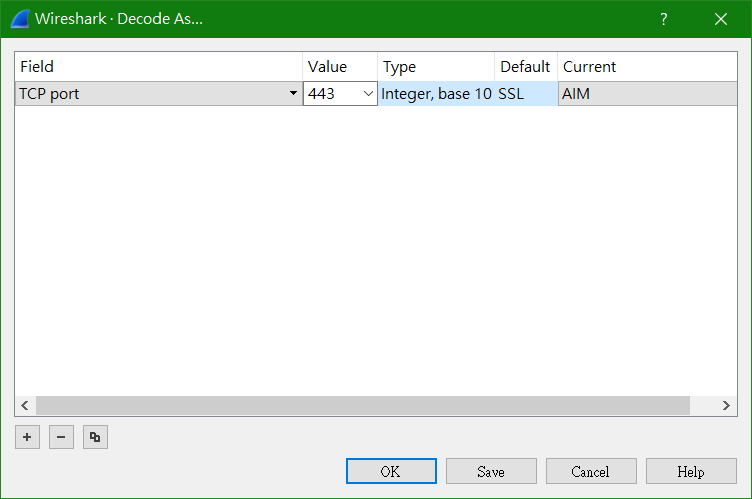Click the horizontal scrollbar thumb

pos(363,405)
